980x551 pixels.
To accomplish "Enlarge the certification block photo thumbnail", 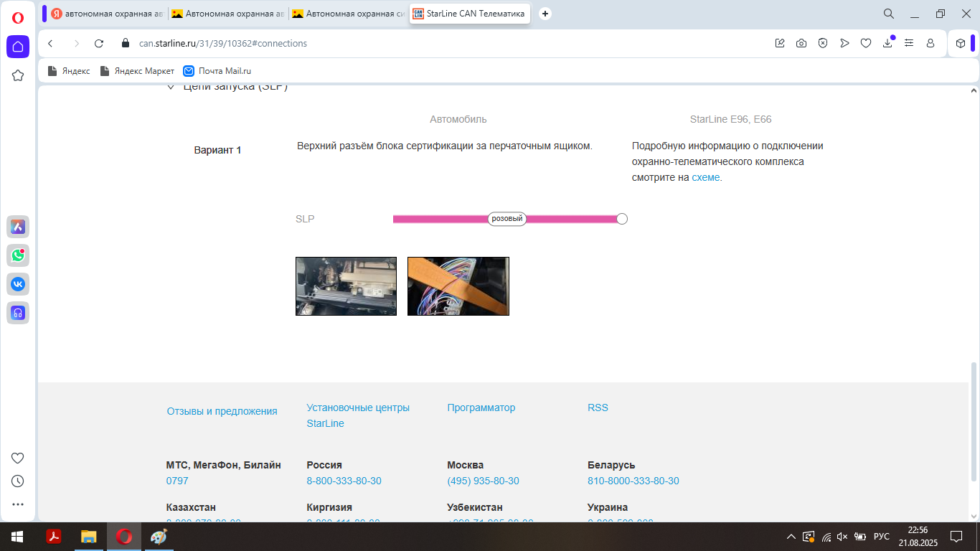I will pos(346,286).
